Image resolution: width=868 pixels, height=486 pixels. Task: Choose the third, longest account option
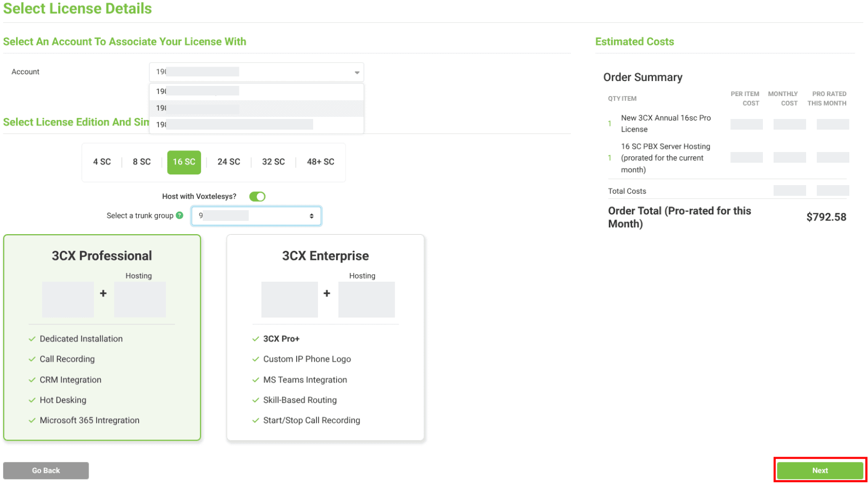click(257, 124)
